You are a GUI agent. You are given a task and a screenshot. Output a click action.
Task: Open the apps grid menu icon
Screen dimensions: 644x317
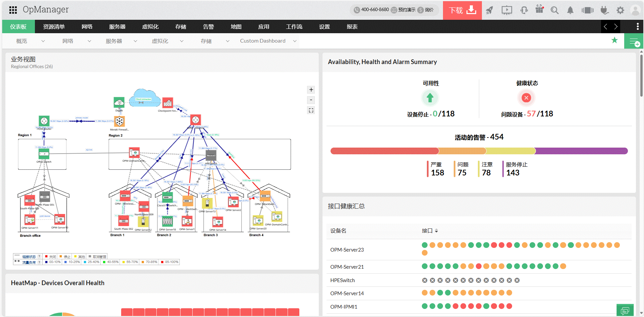pos(13,10)
